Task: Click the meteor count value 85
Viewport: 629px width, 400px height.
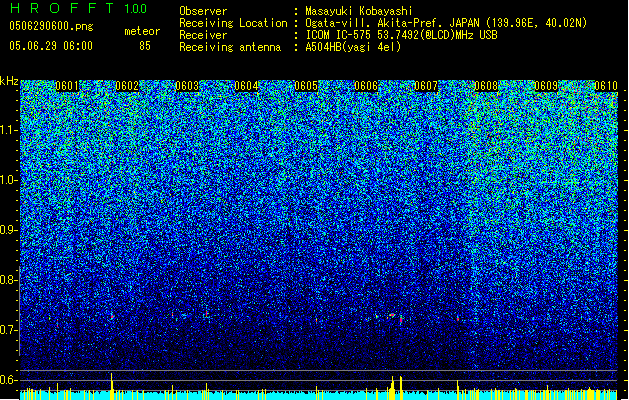Action: point(145,46)
